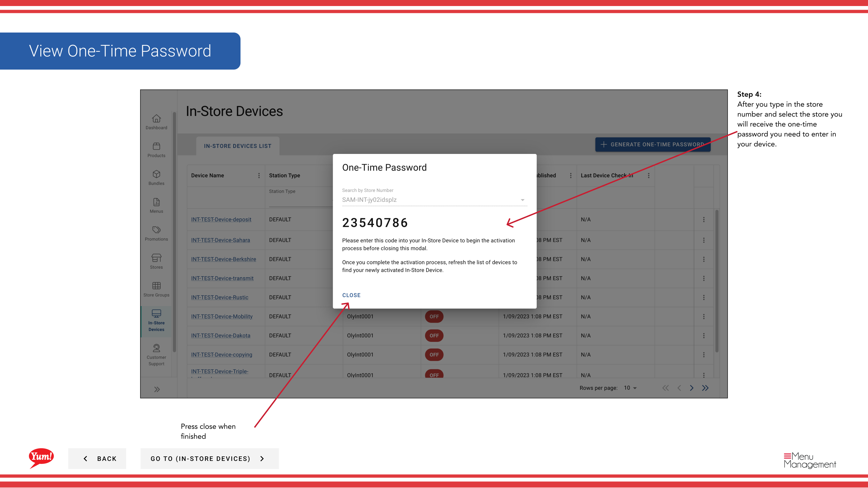868x488 pixels.
Task: Open row actions for INT-TEST-Device-transmit
Action: click(704, 279)
